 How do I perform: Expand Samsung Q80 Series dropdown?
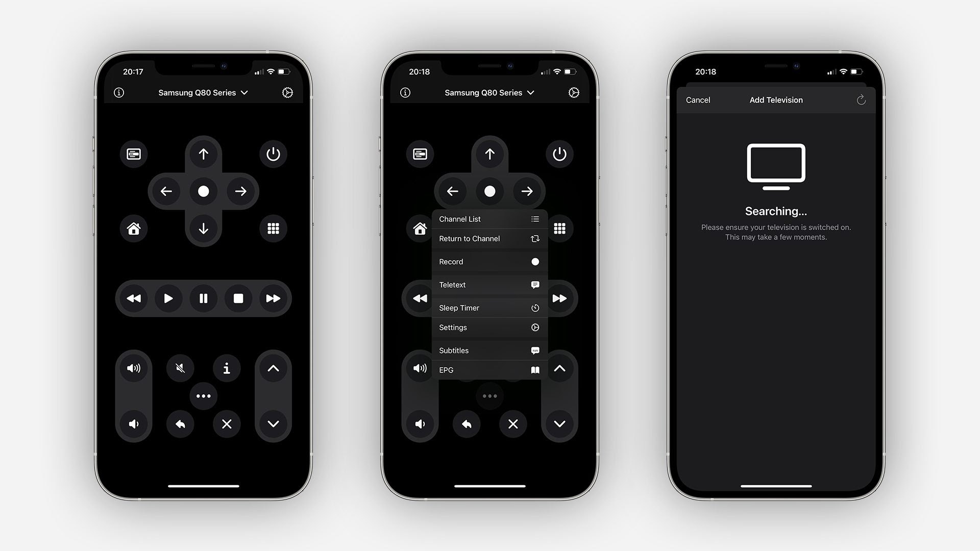click(x=203, y=93)
